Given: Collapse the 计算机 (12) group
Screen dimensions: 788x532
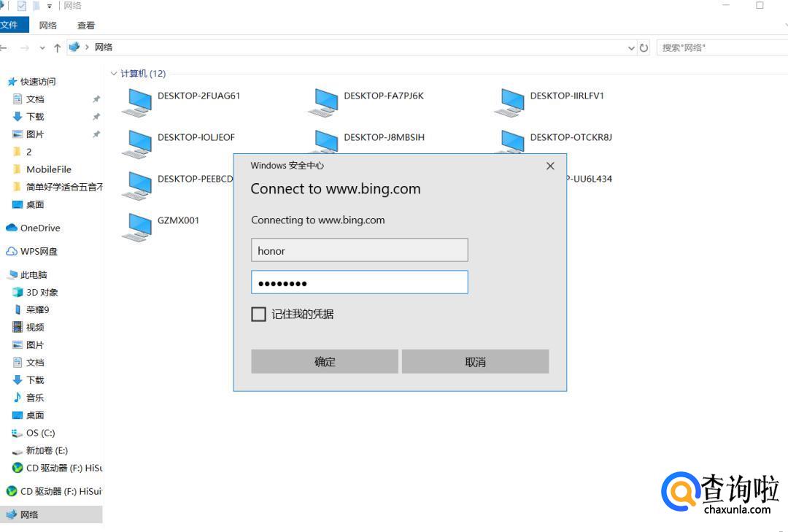Looking at the screenshot, I should (x=114, y=74).
